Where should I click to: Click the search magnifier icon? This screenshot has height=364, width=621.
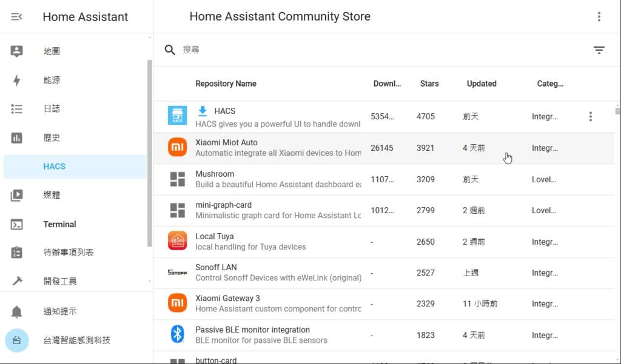[170, 50]
